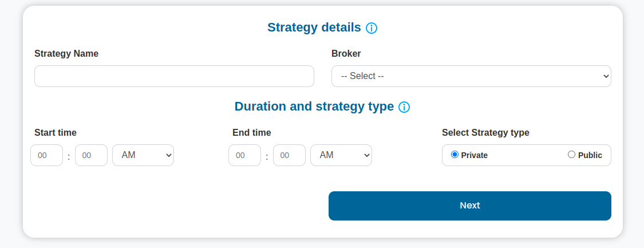Screen dimensions: 644x248
Task: Focus the Strategy Name text field
Action: (174, 76)
